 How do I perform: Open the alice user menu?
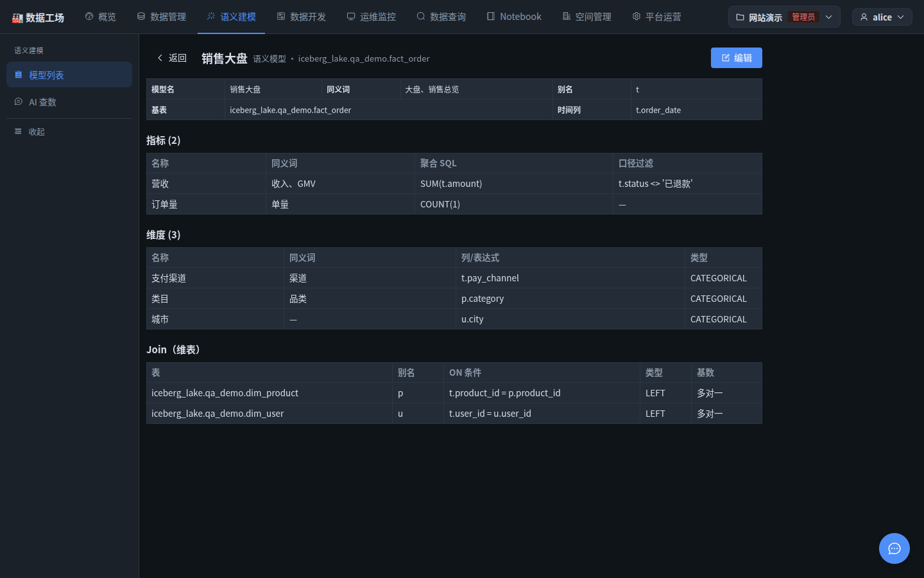(882, 17)
